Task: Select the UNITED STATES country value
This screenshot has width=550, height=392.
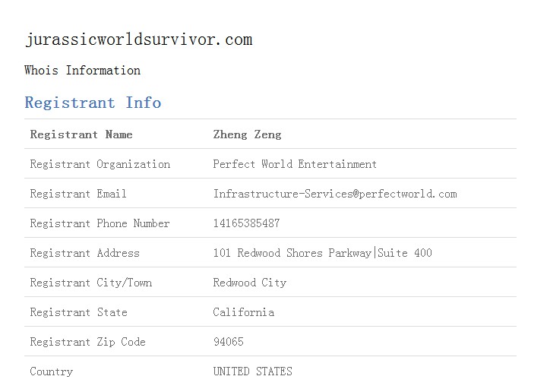Action: pyautogui.click(x=252, y=371)
